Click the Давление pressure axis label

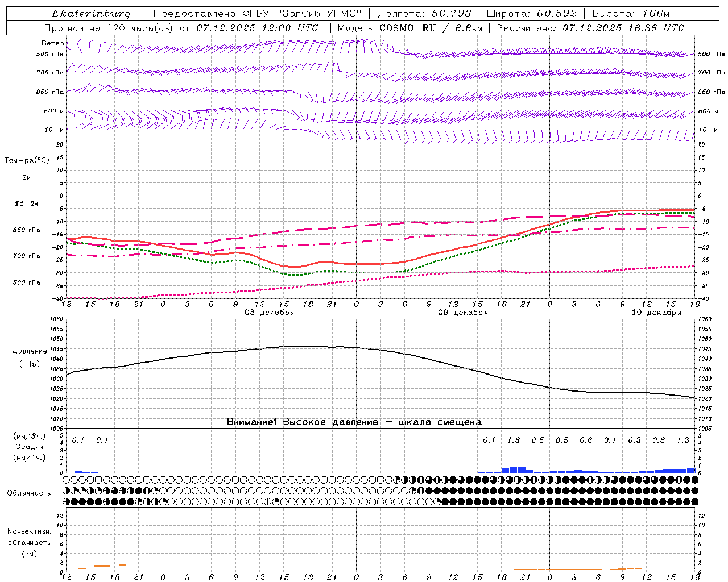click(30, 351)
